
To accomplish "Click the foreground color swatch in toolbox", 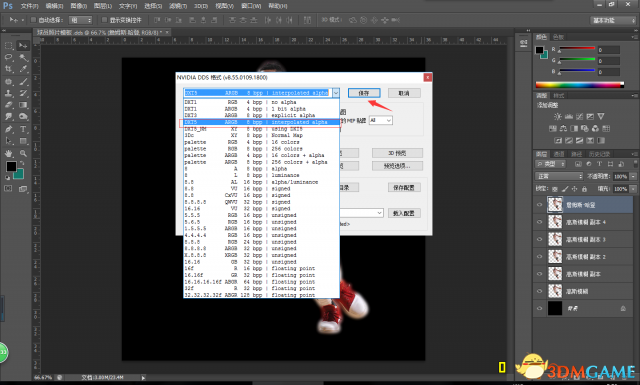I will [11, 166].
